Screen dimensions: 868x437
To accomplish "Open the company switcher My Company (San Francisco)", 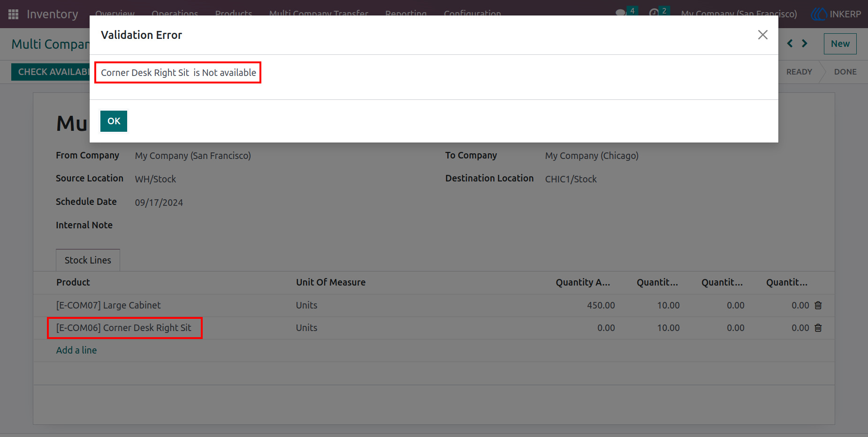I will click(739, 14).
